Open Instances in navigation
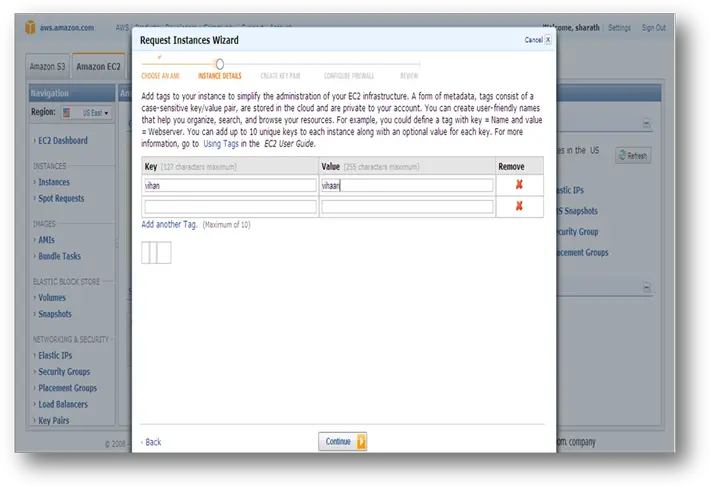710x486 pixels. 54,182
